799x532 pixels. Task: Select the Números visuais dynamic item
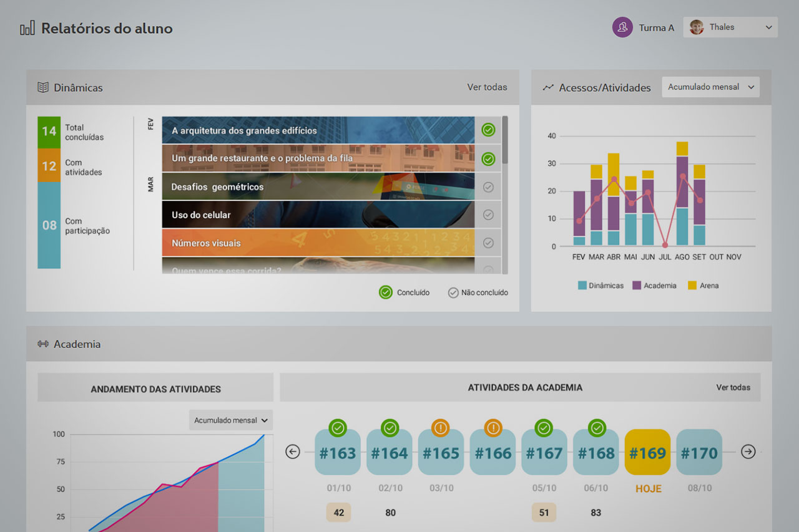[x=318, y=243]
